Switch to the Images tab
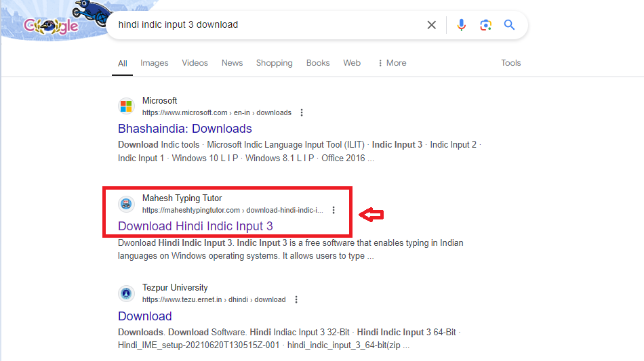 click(155, 63)
